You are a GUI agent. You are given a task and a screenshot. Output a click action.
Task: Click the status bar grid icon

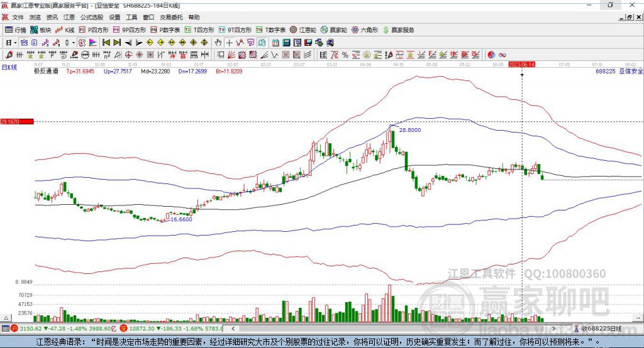tap(5, 329)
